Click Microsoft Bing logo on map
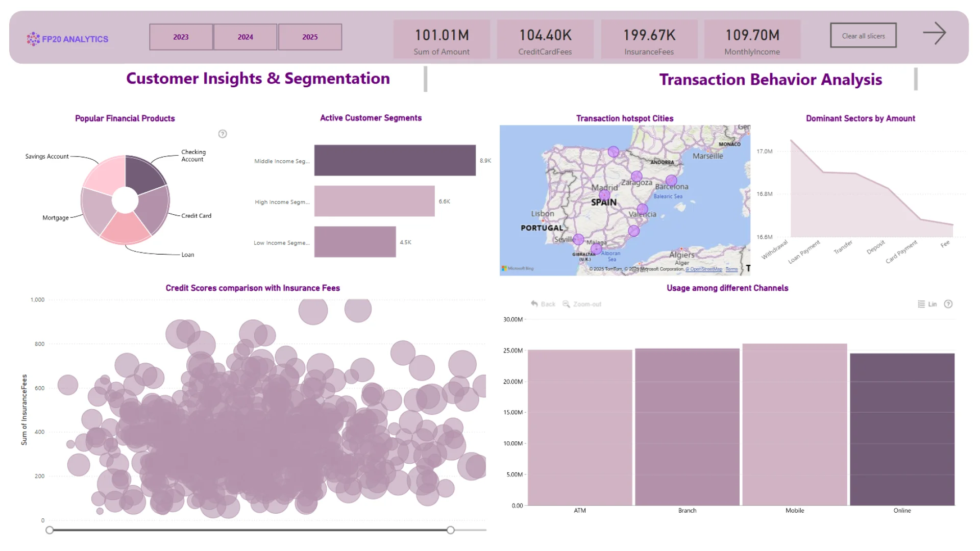Viewport: 980px width, 551px height. click(x=518, y=268)
